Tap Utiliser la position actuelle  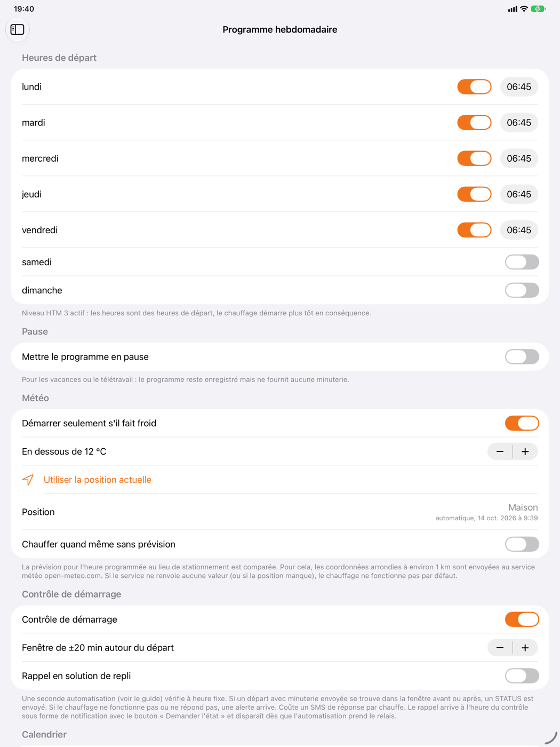[98, 480]
